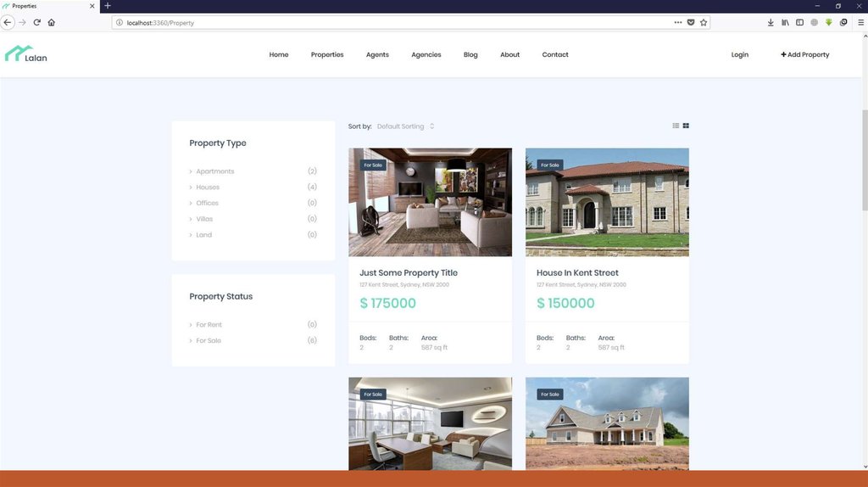Viewport: 868px width, 487px height.
Task: Open page actions three-dot menu
Action: (677, 23)
